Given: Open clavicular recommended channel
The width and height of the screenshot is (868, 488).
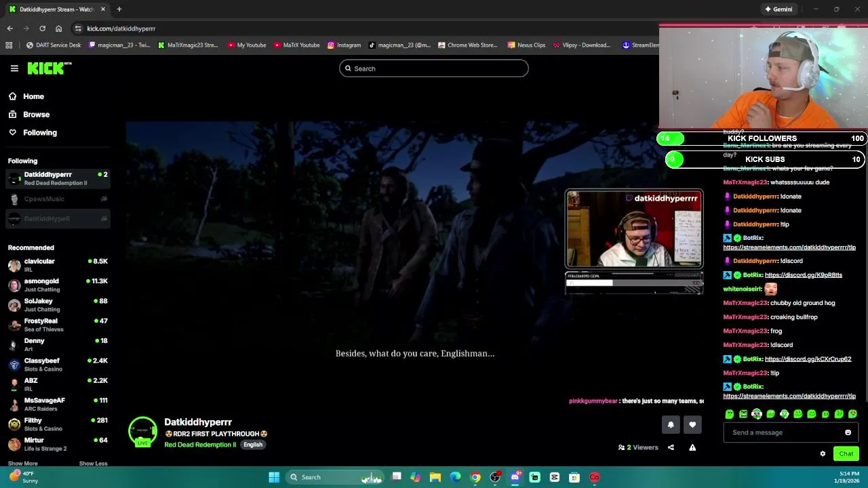Looking at the screenshot, I should [58, 265].
